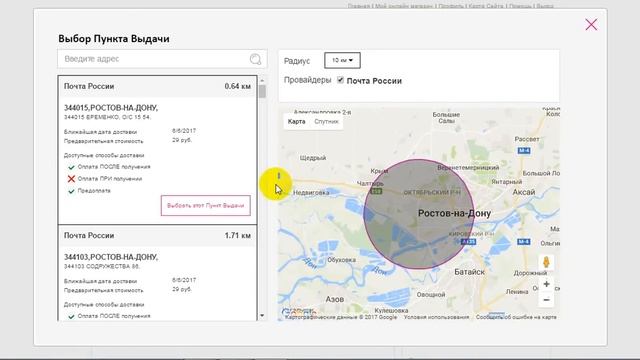Click the Street View pegman icon

(x=546, y=262)
